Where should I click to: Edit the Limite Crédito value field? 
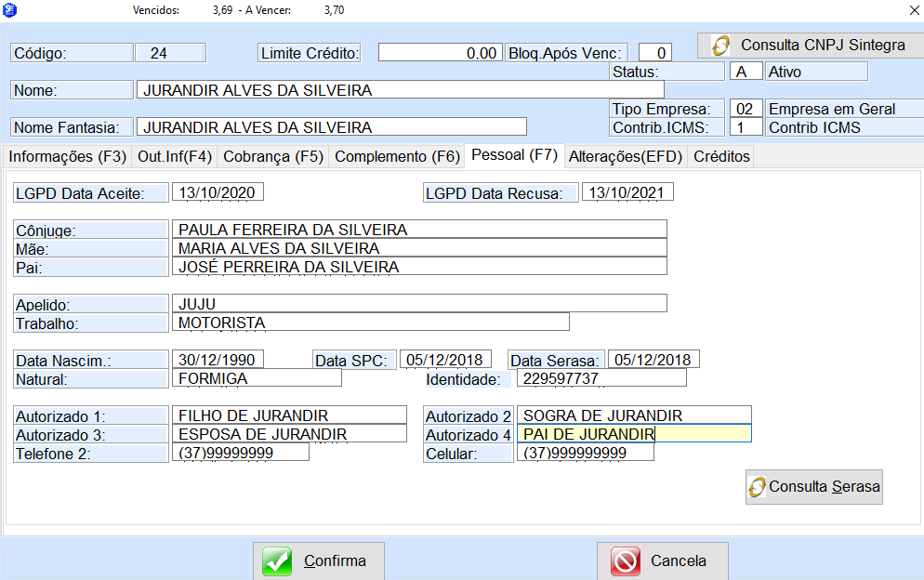440,53
